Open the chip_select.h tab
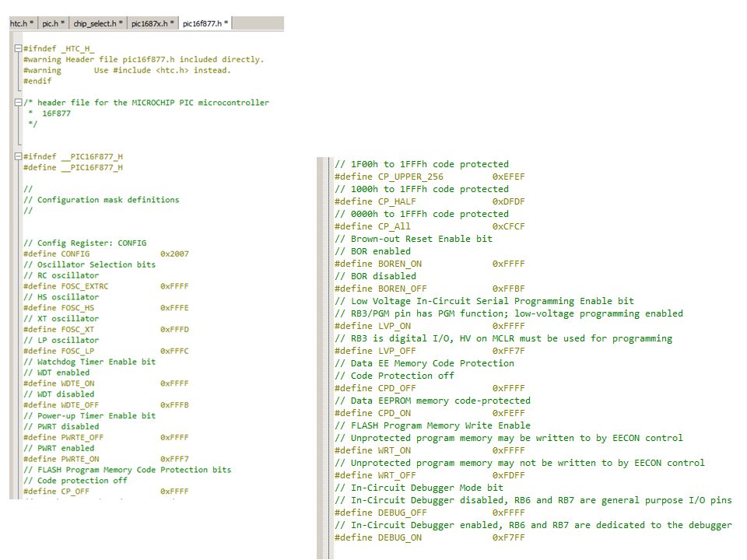Viewport: 747px width, 560px height. coord(98,23)
